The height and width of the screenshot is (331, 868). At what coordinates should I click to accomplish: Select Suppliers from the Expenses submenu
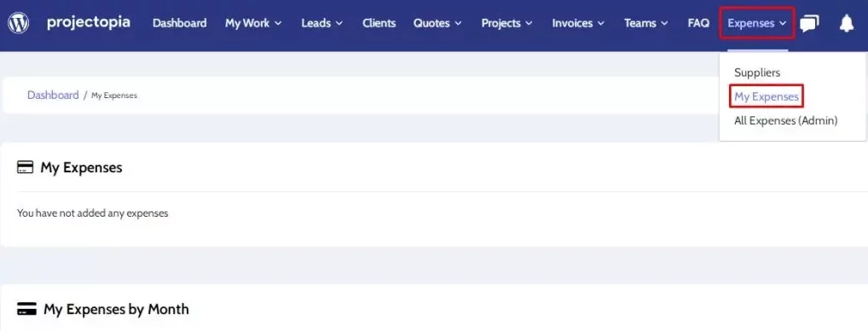[757, 73]
